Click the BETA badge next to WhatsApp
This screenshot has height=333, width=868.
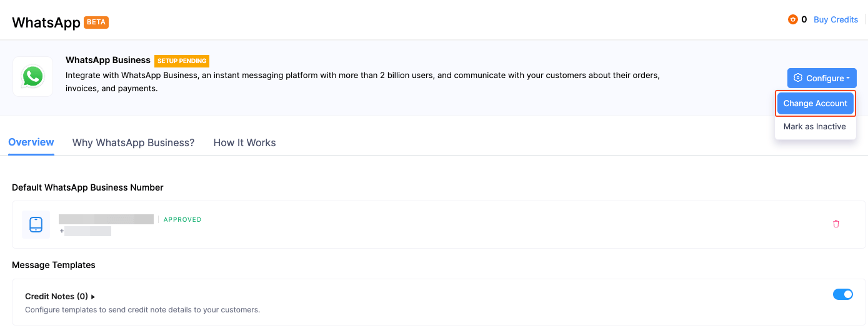pyautogui.click(x=96, y=22)
